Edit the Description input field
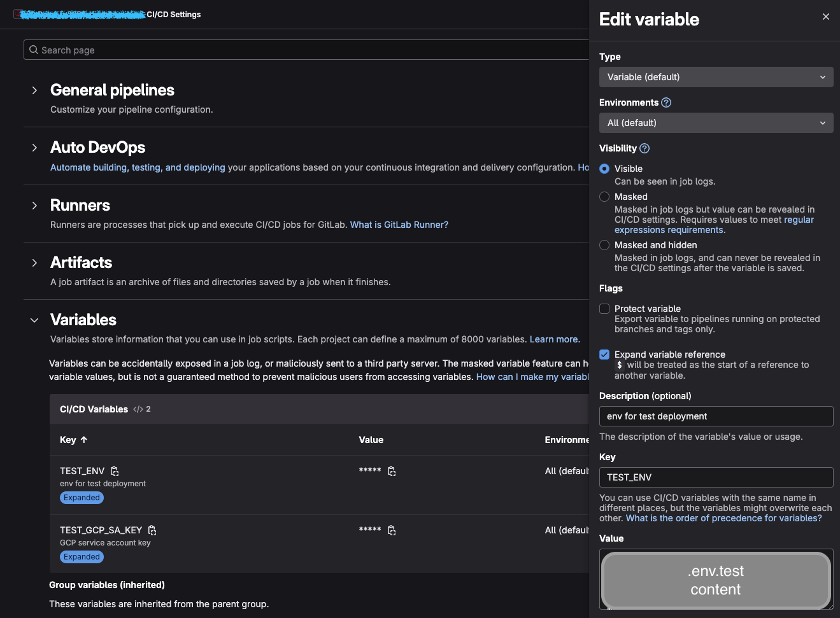 pos(716,416)
